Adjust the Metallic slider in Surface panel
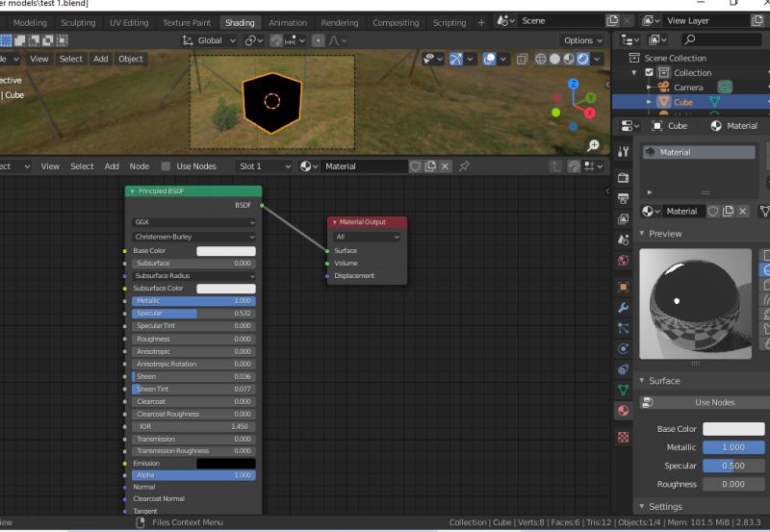Image resolution: width=770 pixels, height=532 pixels. pos(733,447)
